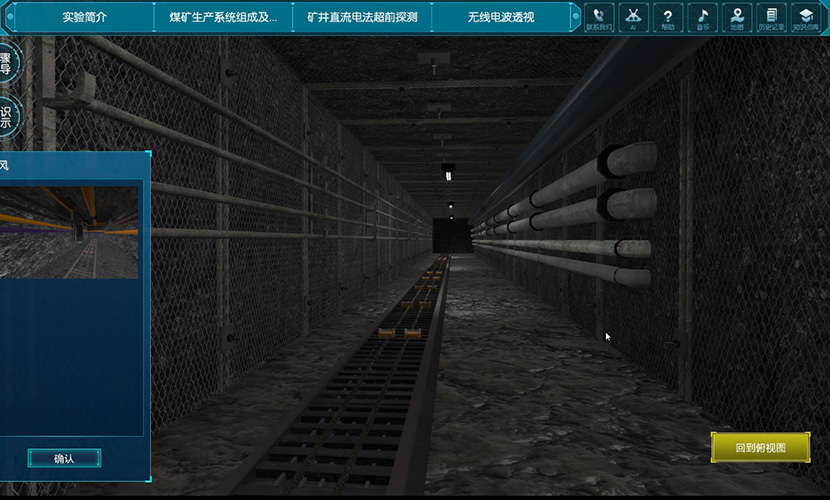Toggle the Music (音乐) note icon
The width and height of the screenshot is (830, 500).
pos(702,17)
